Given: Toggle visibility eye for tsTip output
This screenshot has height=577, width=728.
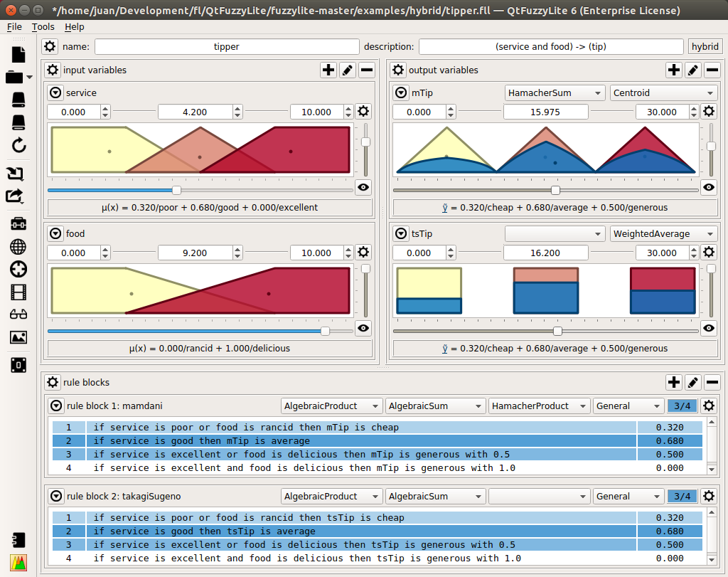Looking at the screenshot, I should click(709, 328).
